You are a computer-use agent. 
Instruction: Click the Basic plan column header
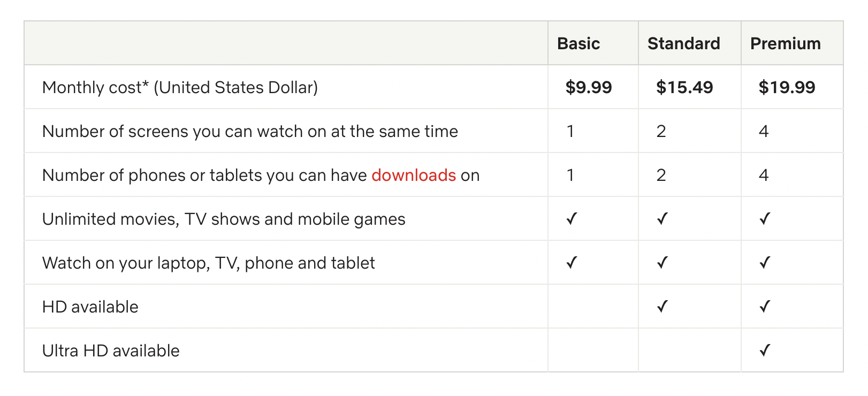578,44
